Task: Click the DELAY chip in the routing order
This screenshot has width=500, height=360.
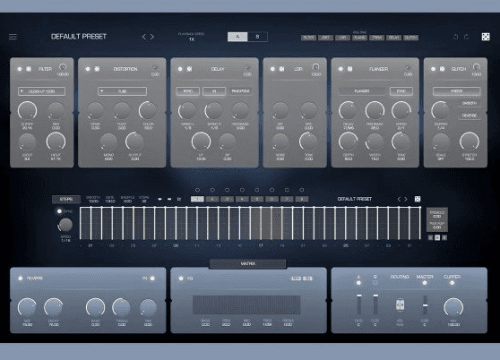Action: tap(394, 38)
